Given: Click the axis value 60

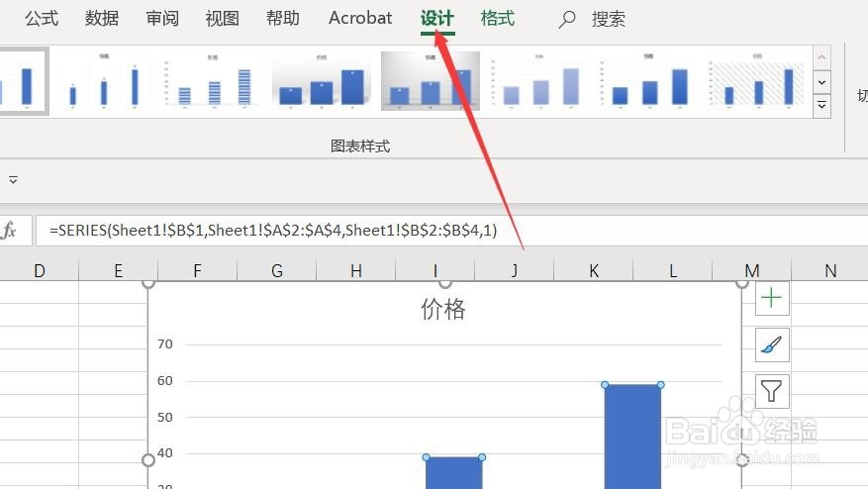Looking at the screenshot, I should (x=165, y=380).
